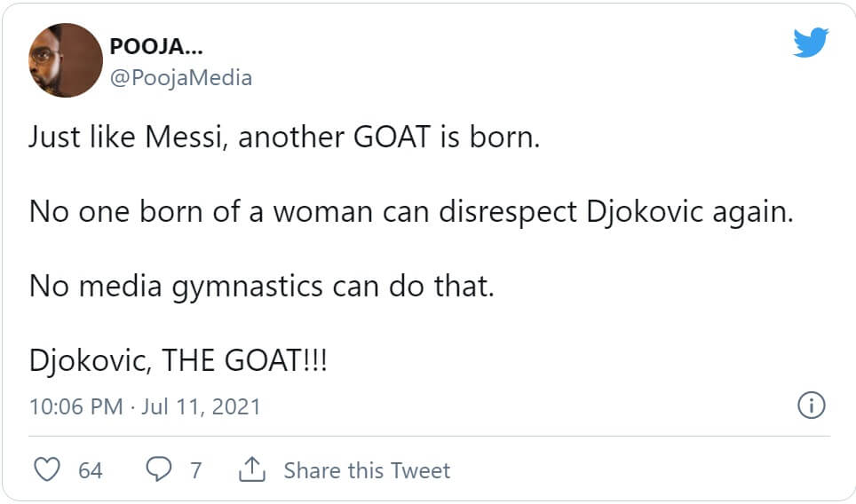Visit the @PoojaMedia handle link
Image resolution: width=856 pixels, height=504 pixels.
[180, 78]
